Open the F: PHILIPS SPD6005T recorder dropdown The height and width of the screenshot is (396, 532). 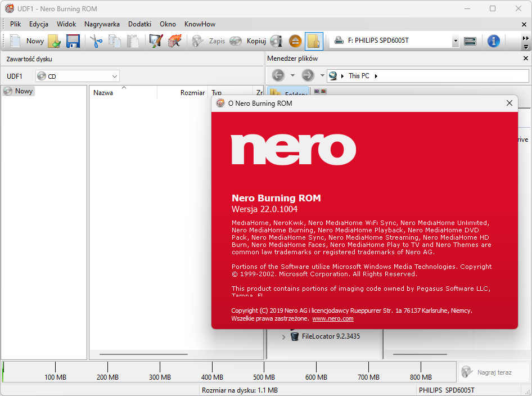456,41
